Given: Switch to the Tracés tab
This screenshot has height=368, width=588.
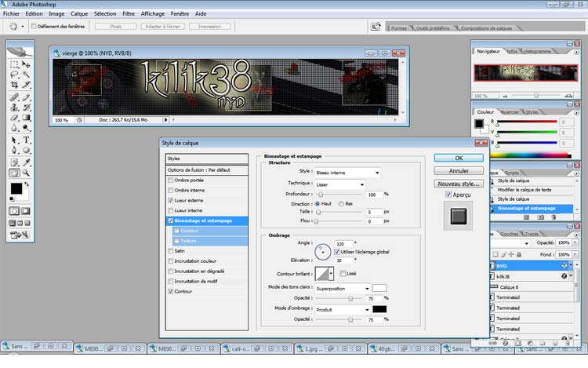Looking at the screenshot, I should [x=532, y=234].
